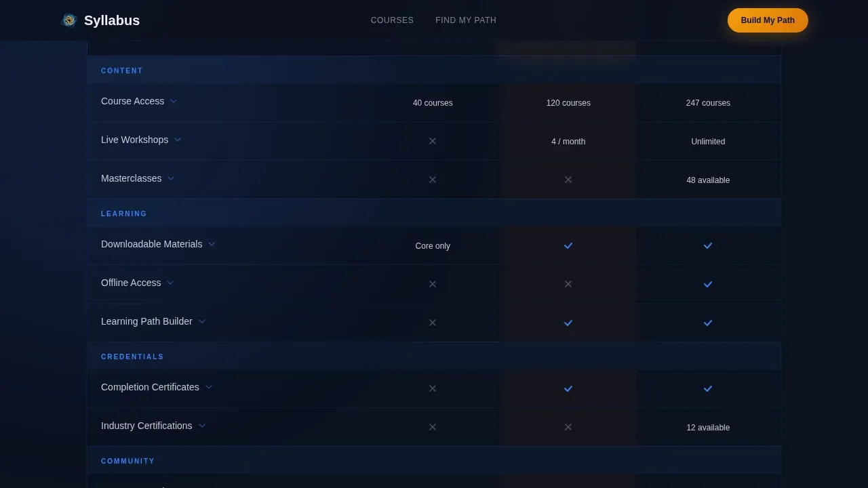Image resolution: width=868 pixels, height=488 pixels.
Task: Click middle-plan checkmark for Completion Certificates
Action: tap(568, 388)
